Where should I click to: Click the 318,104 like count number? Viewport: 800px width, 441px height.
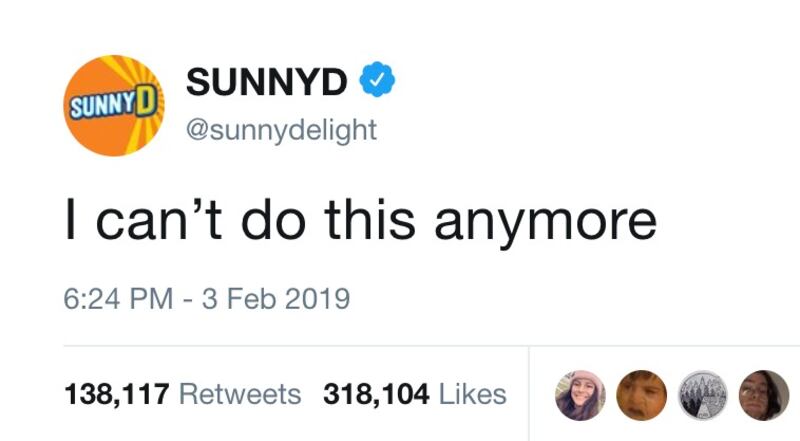[374, 394]
